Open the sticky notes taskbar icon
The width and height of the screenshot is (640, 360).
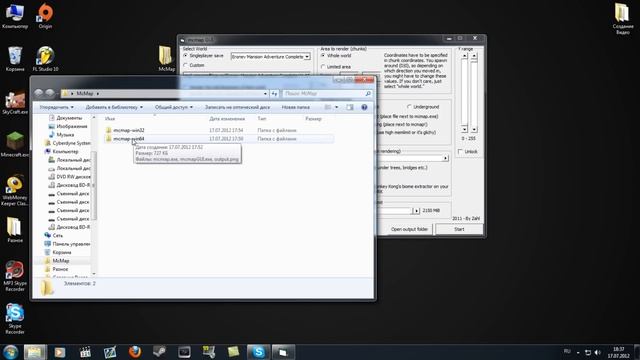coord(233,352)
